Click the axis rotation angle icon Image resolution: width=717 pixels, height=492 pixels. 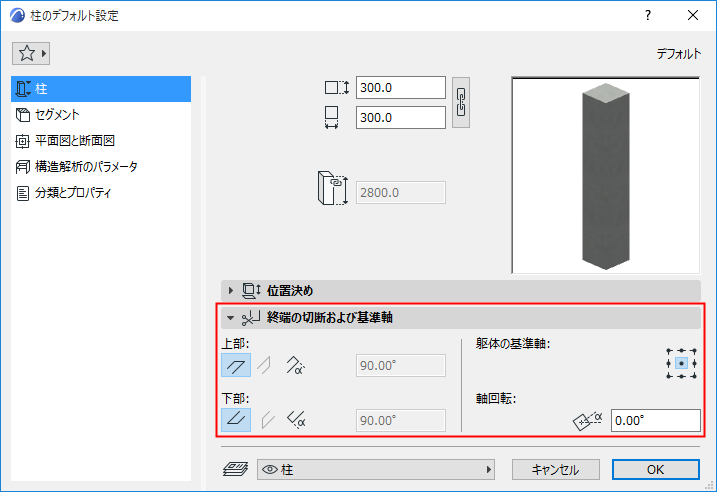click(x=588, y=420)
